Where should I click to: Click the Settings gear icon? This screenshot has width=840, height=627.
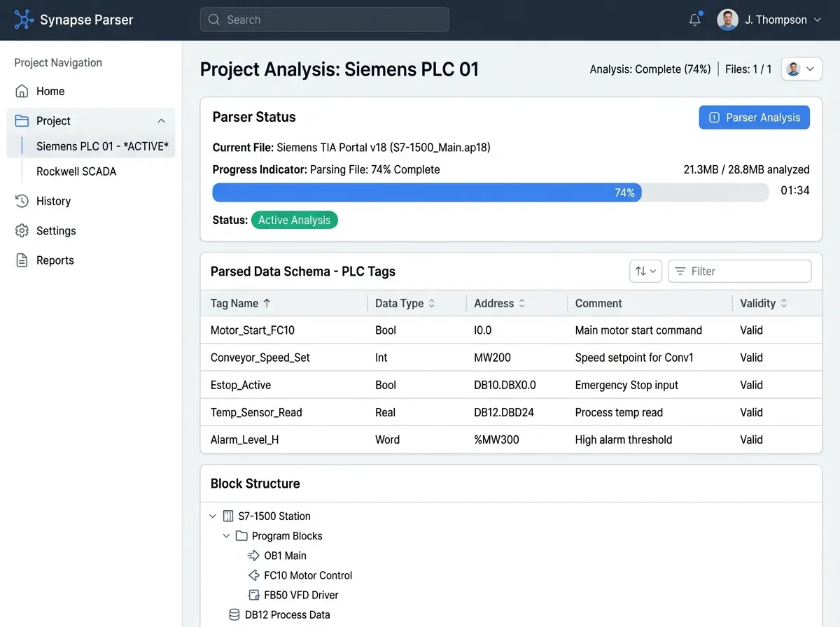pos(22,230)
